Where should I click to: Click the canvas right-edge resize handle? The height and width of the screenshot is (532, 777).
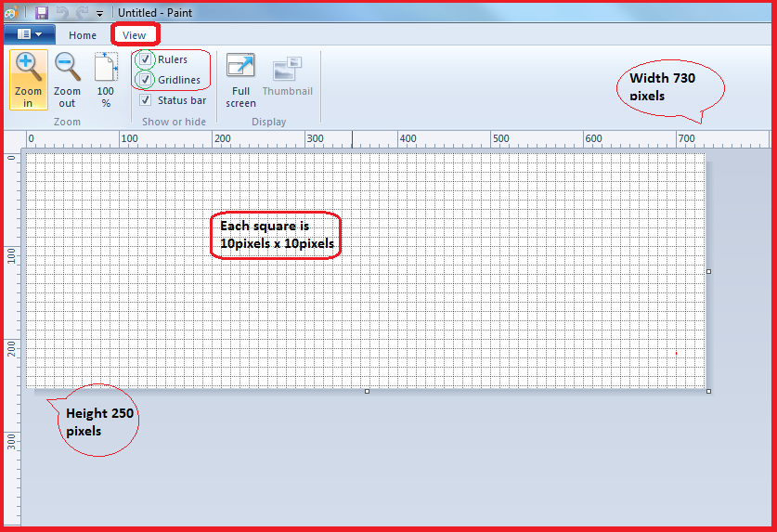click(x=709, y=271)
